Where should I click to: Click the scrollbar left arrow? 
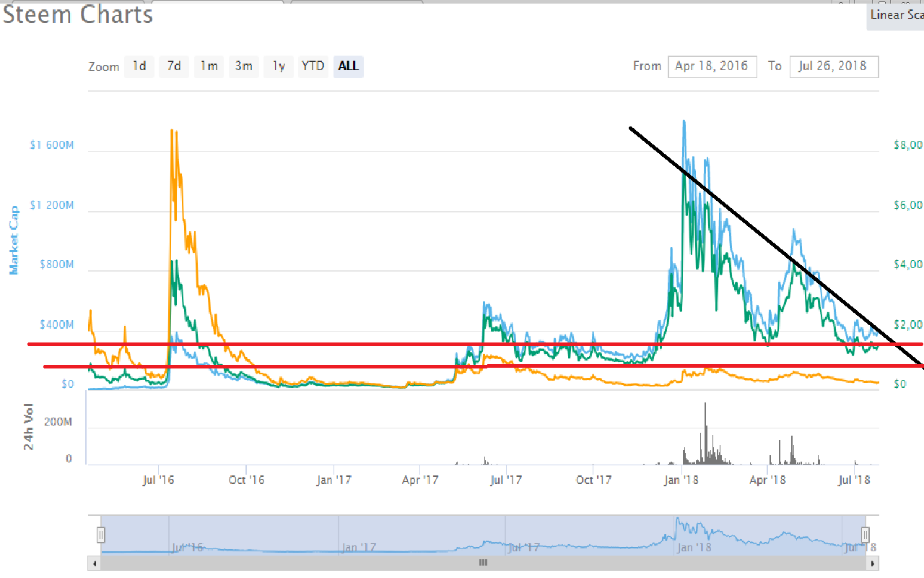point(94,563)
